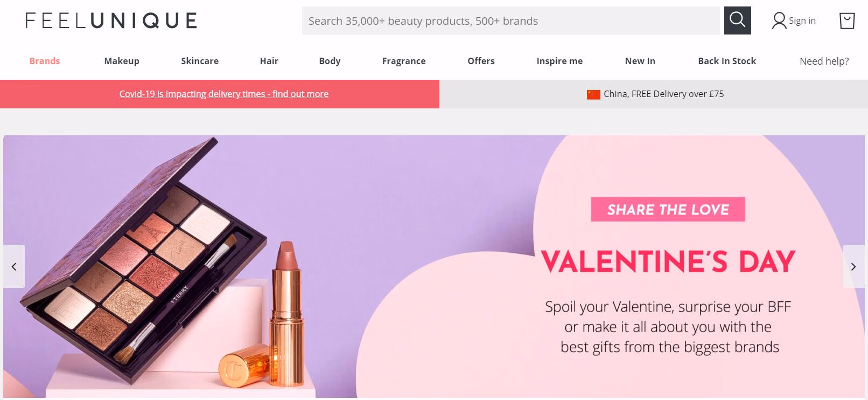Visit the New In page
The width and height of the screenshot is (868, 400).
pos(640,61)
